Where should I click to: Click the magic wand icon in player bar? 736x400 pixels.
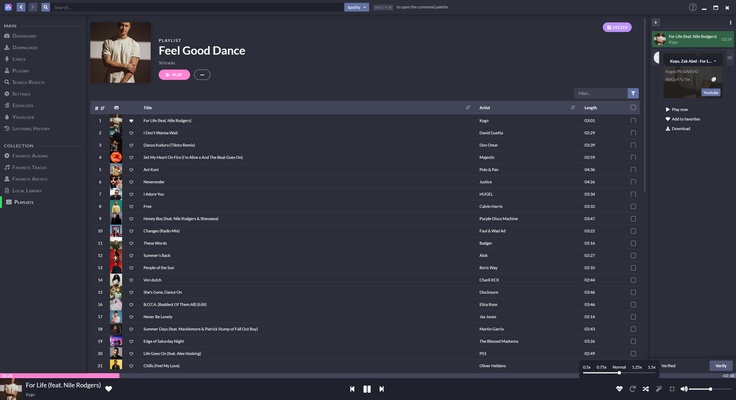(659, 389)
